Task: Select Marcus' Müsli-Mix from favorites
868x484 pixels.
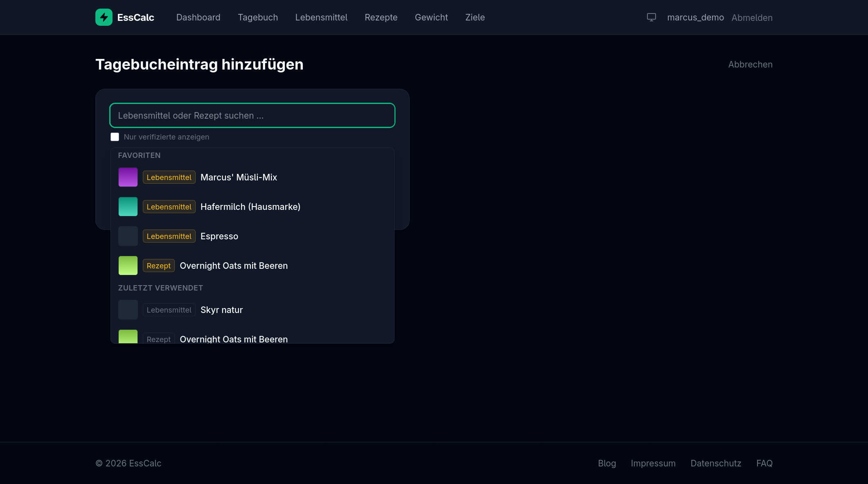Action: (253, 177)
